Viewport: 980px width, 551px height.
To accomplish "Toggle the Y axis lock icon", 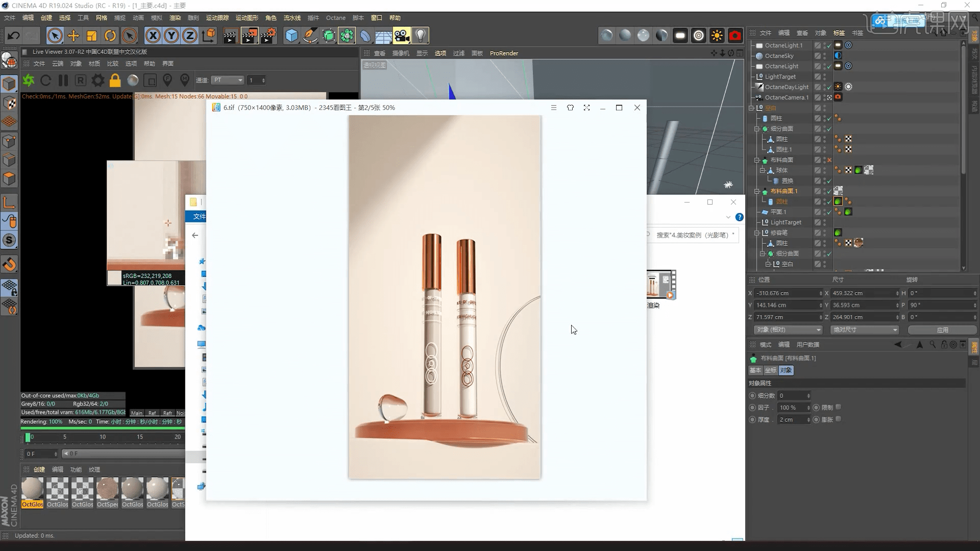I will (171, 35).
